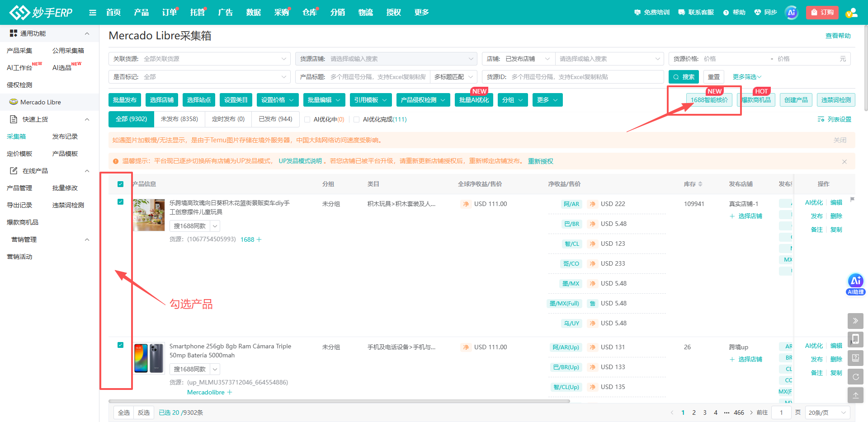Viewport: 868px width, 422px height.
Task: Switch to the 定时发布 (0) tab
Action: (228, 119)
